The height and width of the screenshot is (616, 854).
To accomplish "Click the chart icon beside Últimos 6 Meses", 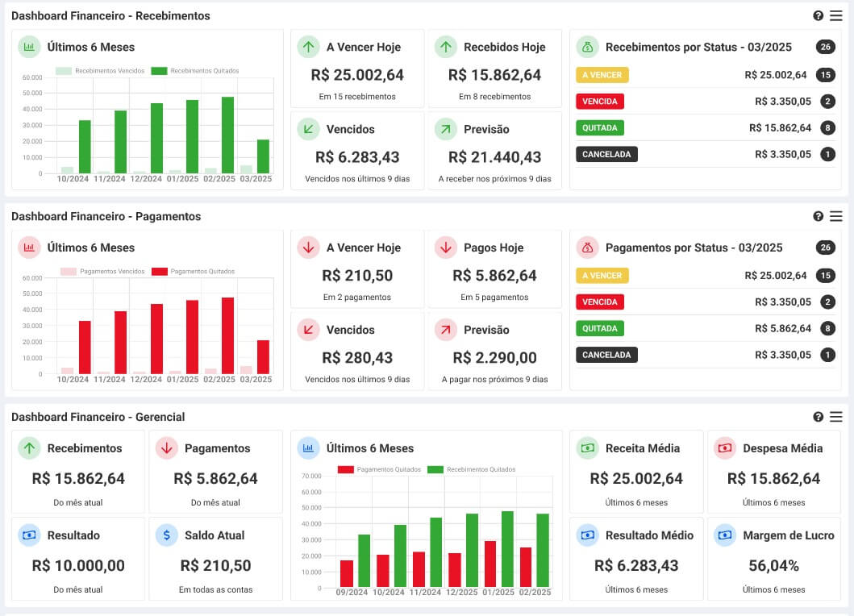I will 30,47.
